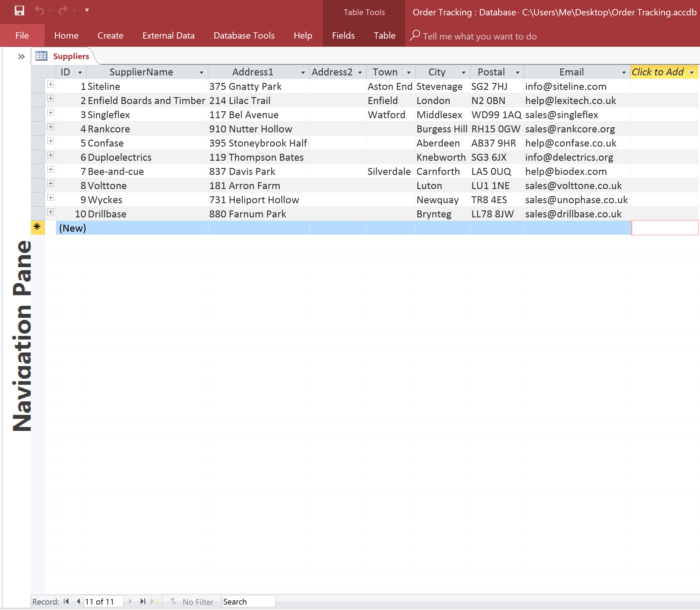The height and width of the screenshot is (610, 700).
Task: Click the Tell me what you want to do box
Action: point(480,36)
